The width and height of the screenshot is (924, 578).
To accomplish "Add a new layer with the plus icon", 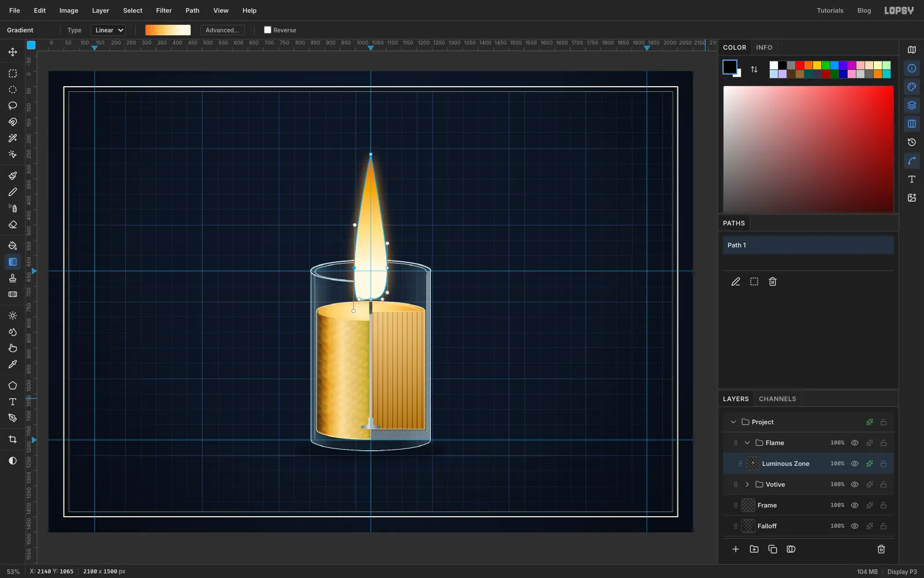I will click(x=736, y=549).
